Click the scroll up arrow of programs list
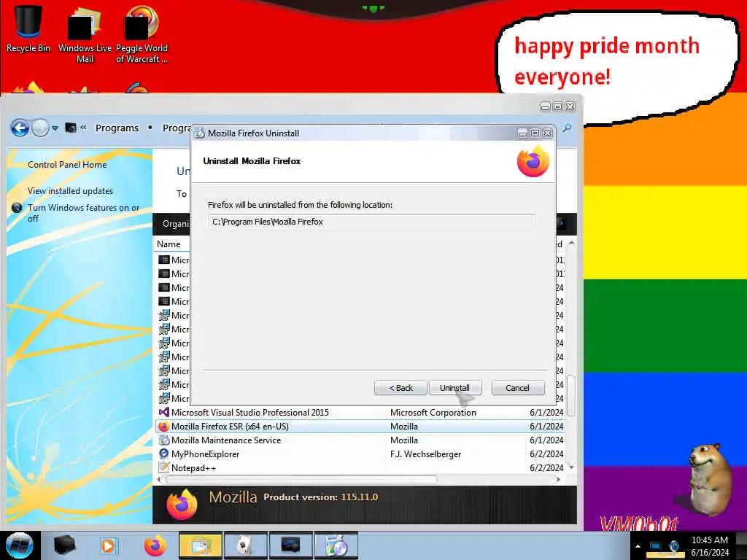This screenshot has width=747, height=560. point(571,244)
